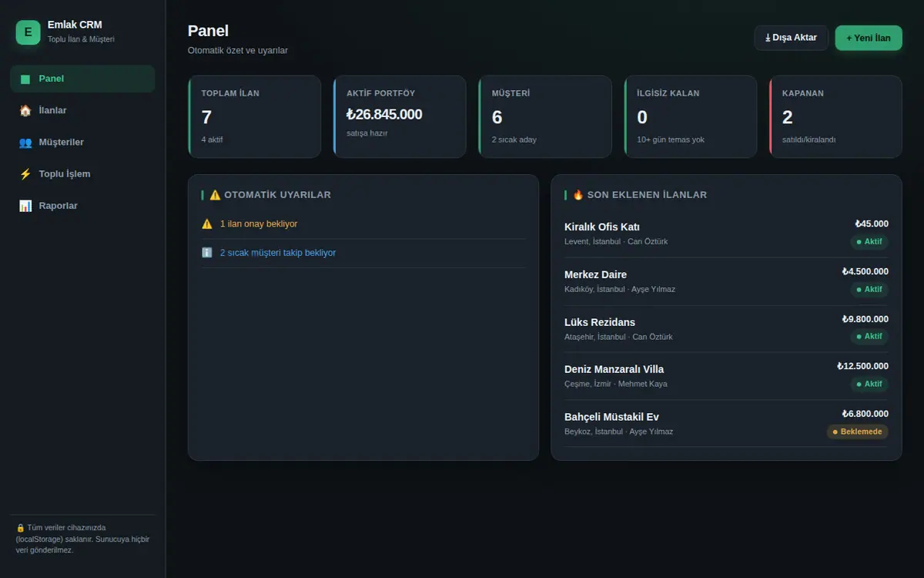The width and height of the screenshot is (924, 578).
Task: Click the Toplam İlan stat card
Action: (255, 116)
